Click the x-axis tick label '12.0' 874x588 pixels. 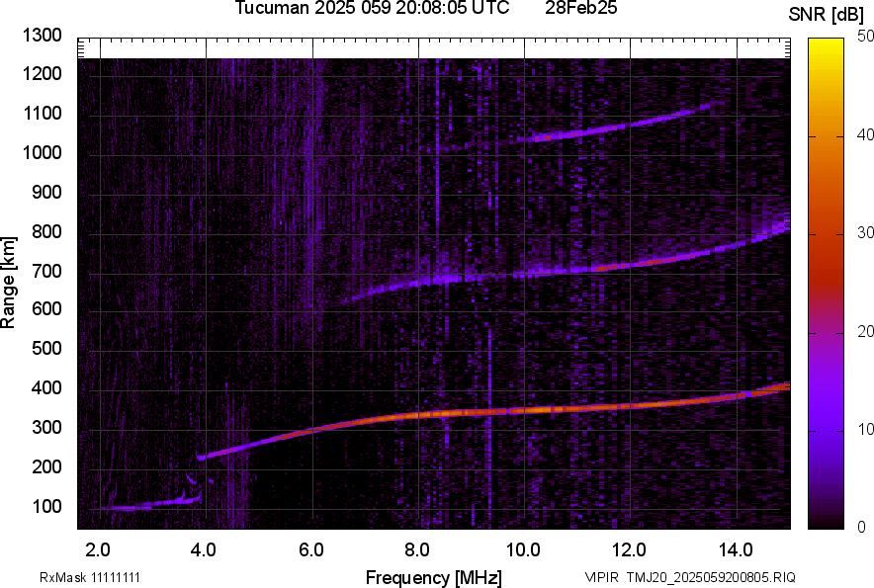click(x=630, y=550)
